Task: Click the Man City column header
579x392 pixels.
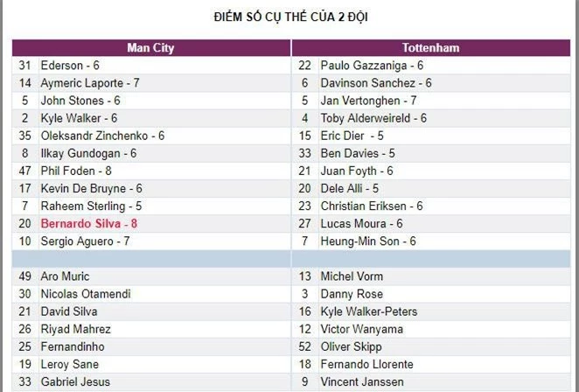Action: tap(150, 47)
